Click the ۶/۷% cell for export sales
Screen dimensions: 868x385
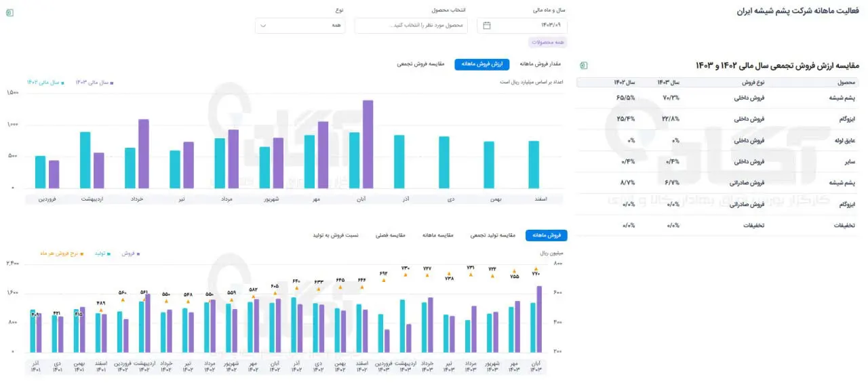tap(673, 183)
